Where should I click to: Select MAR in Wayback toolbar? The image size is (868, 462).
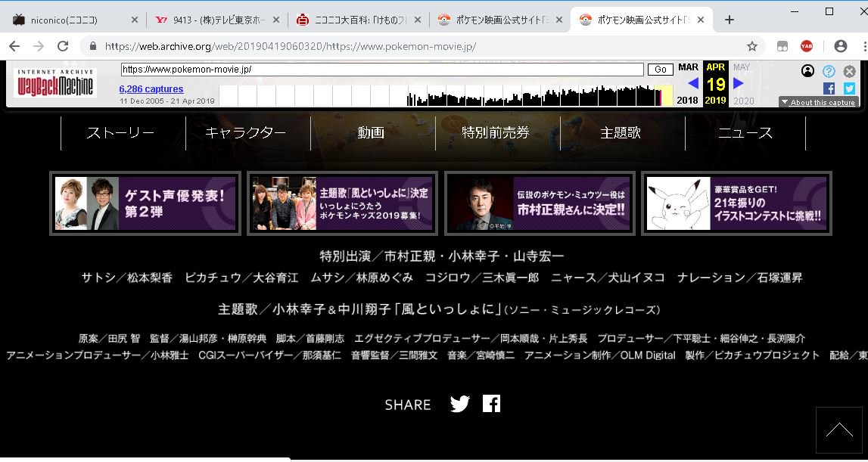coord(688,67)
